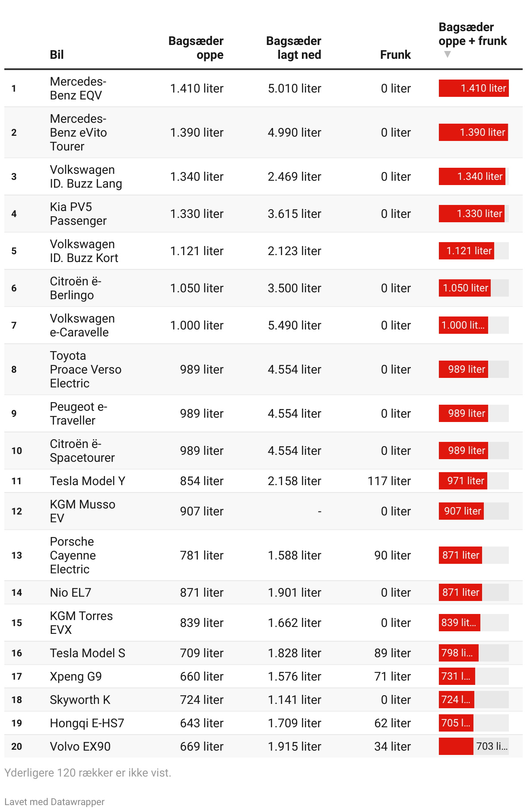Click the Frunk column header

click(x=395, y=54)
